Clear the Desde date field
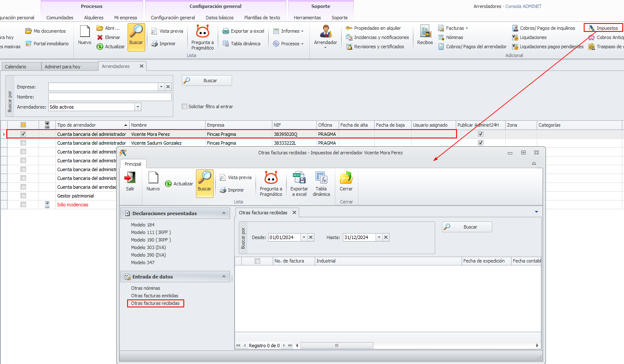 coord(311,237)
